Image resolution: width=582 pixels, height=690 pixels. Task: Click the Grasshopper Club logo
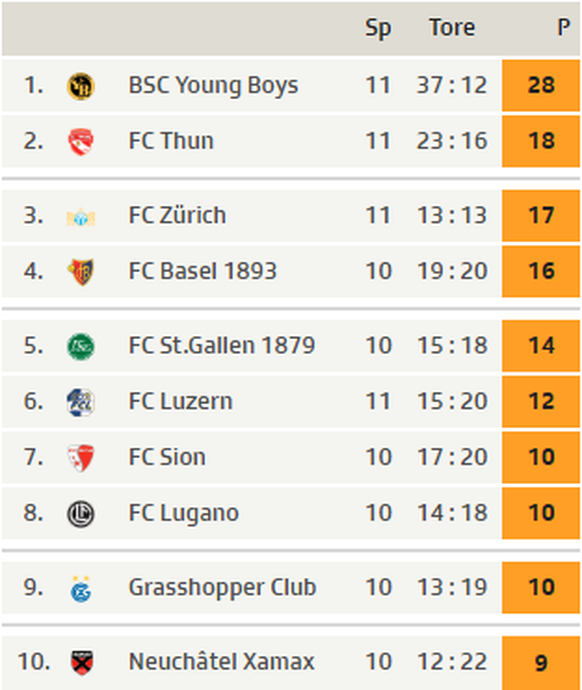[x=81, y=588]
